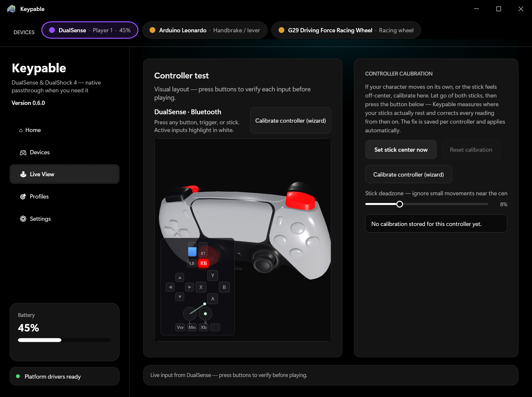Click the 'Live input from DualSense' status bar
The image size is (532, 397).
(330, 375)
